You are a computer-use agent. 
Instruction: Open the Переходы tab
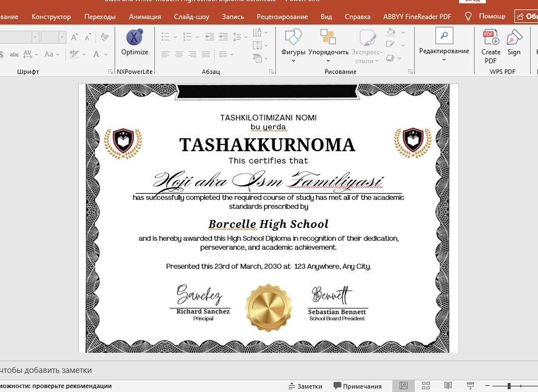click(100, 16)
